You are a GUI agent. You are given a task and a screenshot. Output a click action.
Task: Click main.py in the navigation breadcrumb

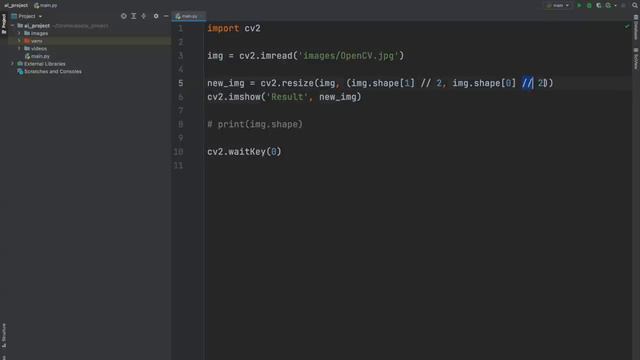(46, 5)
